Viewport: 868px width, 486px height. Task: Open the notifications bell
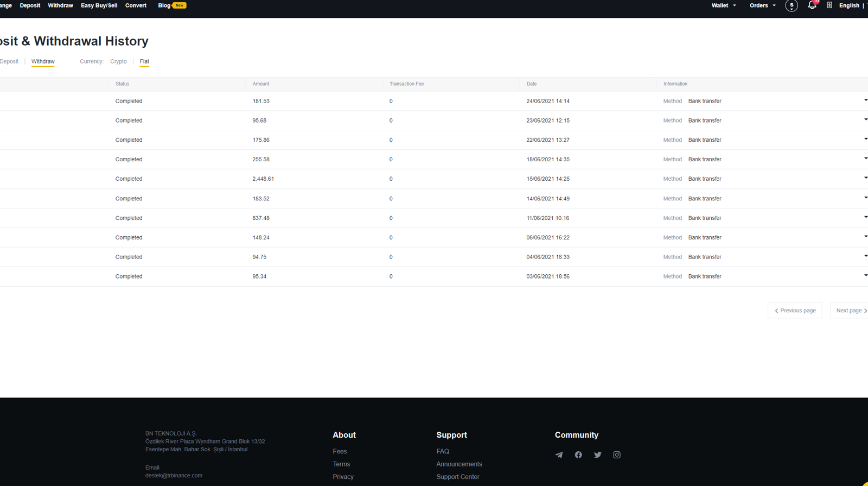point(812,5)
